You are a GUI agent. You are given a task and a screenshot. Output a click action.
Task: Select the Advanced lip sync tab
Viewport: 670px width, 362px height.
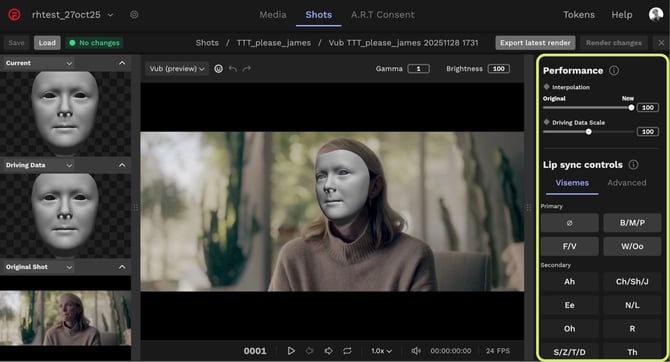(626, 183)
